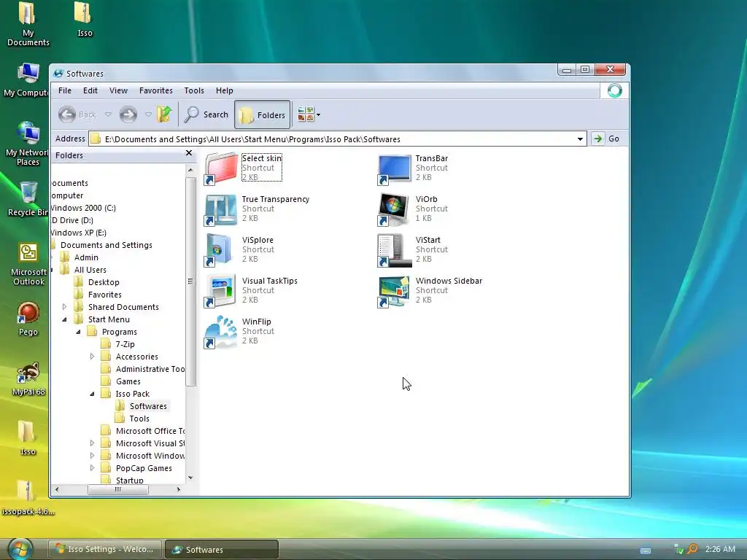
Task: Open My Documents desktop icon
Action: click(28, 24)
